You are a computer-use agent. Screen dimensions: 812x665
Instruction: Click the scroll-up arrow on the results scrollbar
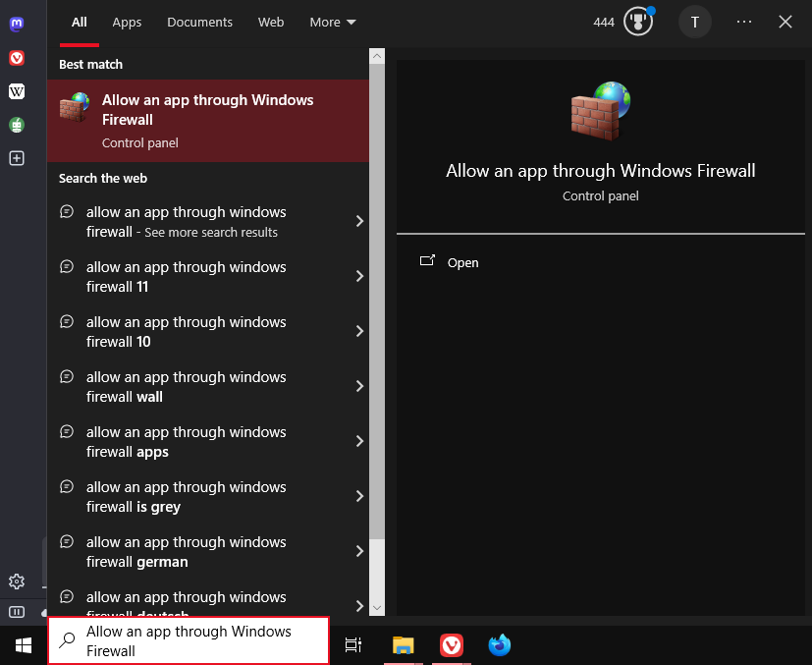(x=376, y=56)
